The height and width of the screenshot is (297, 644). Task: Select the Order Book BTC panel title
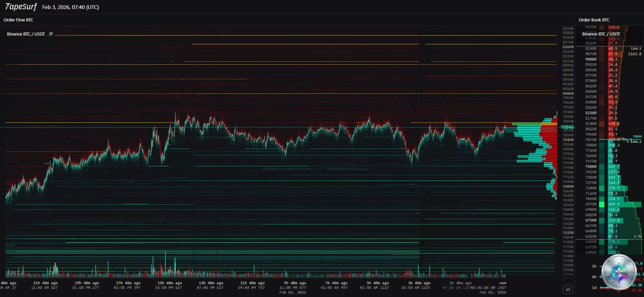tap(594, 20)
